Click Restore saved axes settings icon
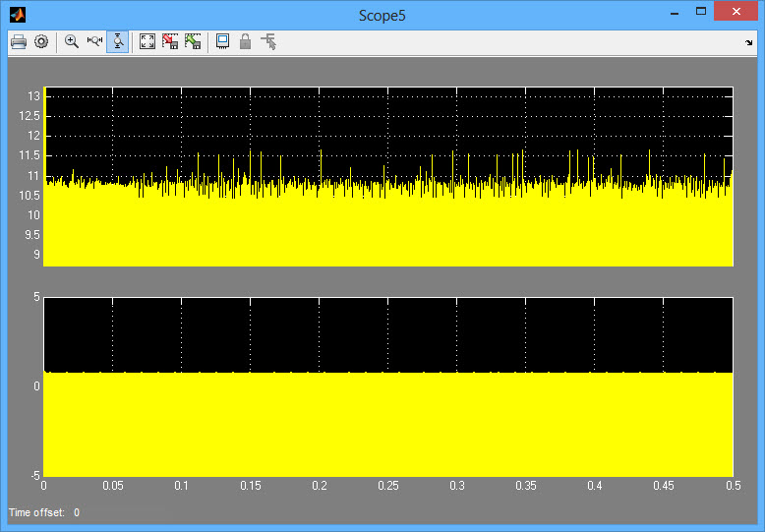 click(193, 41)
